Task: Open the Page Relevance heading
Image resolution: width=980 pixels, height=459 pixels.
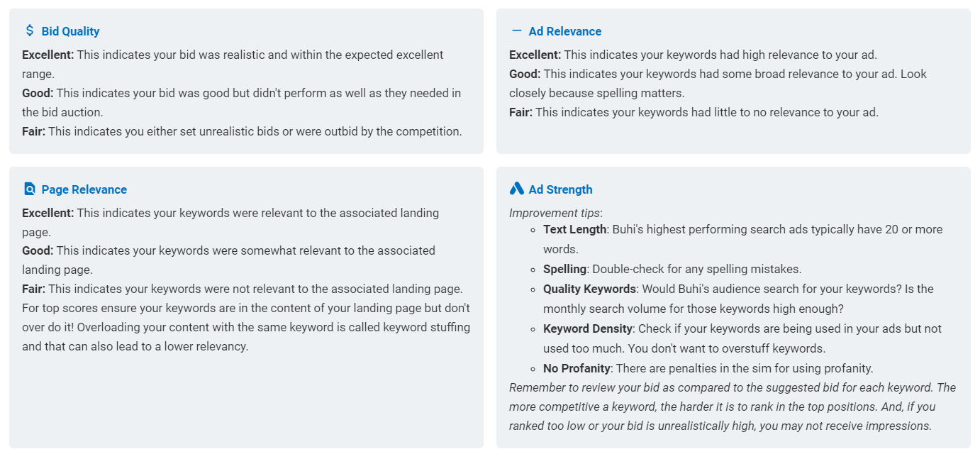Action: coord(84,189)
